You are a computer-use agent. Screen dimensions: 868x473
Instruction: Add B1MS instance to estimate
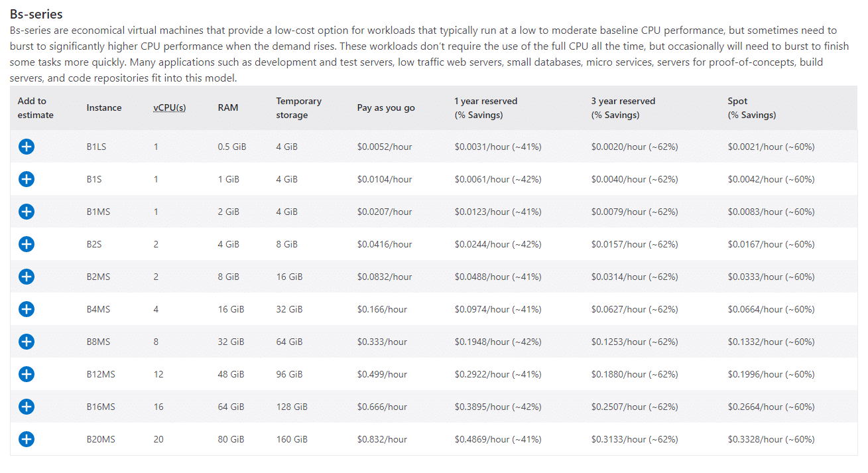pos(27,212)
